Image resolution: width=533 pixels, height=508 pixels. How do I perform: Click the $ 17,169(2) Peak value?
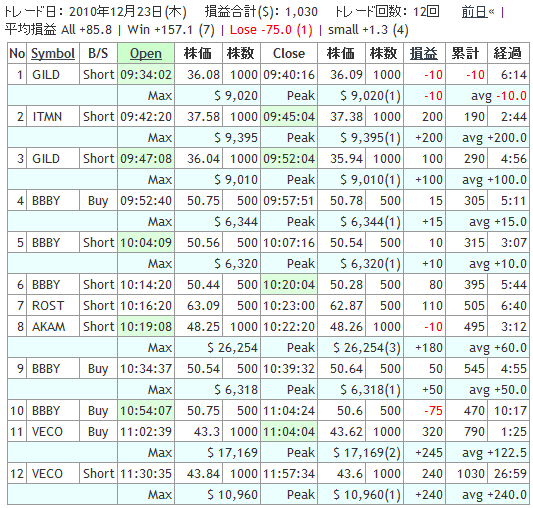(367, 453)
